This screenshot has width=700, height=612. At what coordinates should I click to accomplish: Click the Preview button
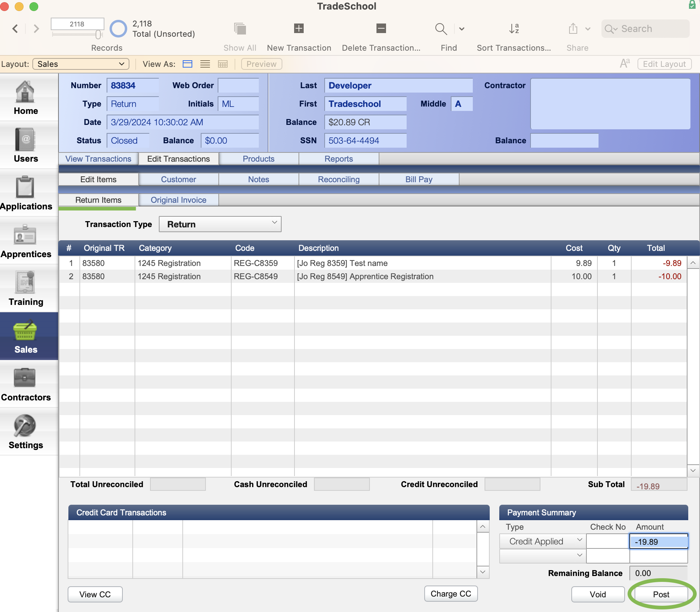point(261,64)
